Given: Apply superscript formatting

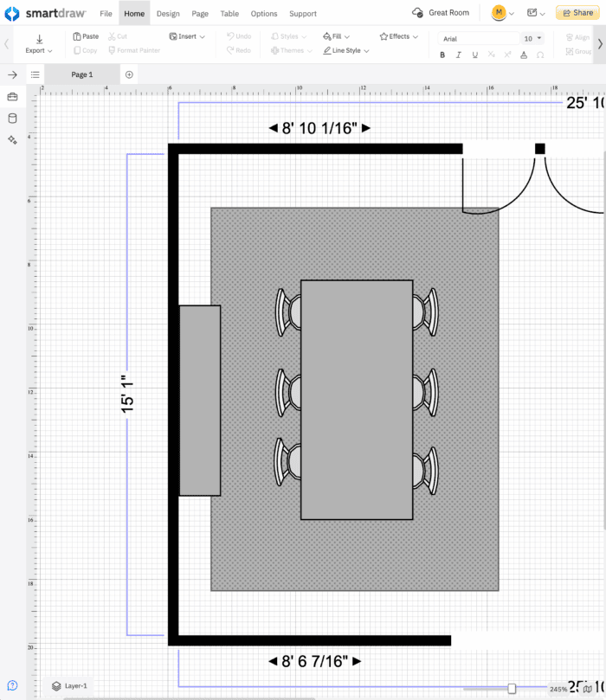Looking at the screenshot, I should point(507,55).
